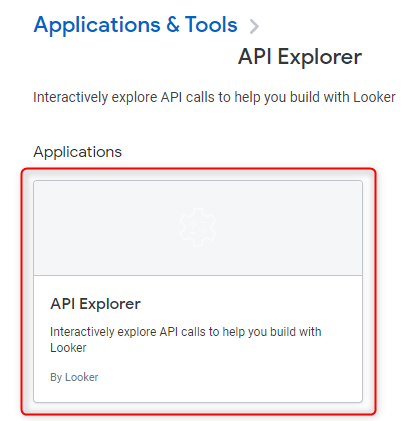418x421 pixels.
Task: Click the white lower half of the card
Action: click(198, 339)
